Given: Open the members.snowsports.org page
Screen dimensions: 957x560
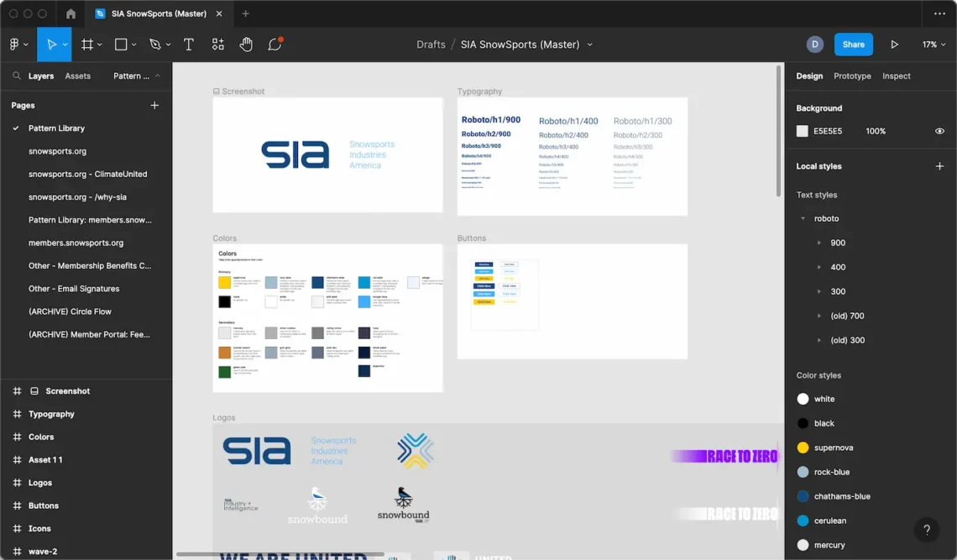Looking at the screenshot, I should click(x=76, y=243).
